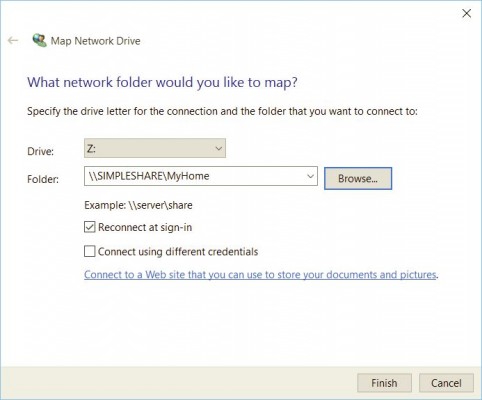Open the Connect to a Web site link
This screenshot has width=482, height=400.
click(x=260, y=275)
